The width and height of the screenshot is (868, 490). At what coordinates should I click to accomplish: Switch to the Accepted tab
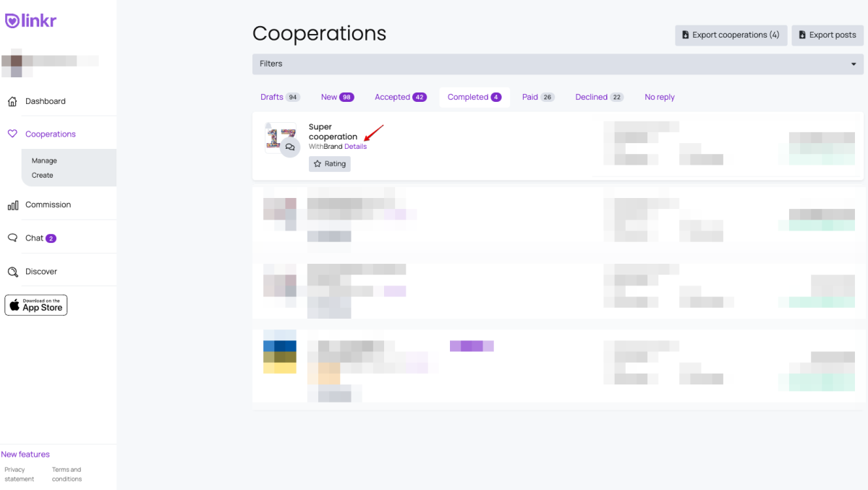tap(400, 97)
